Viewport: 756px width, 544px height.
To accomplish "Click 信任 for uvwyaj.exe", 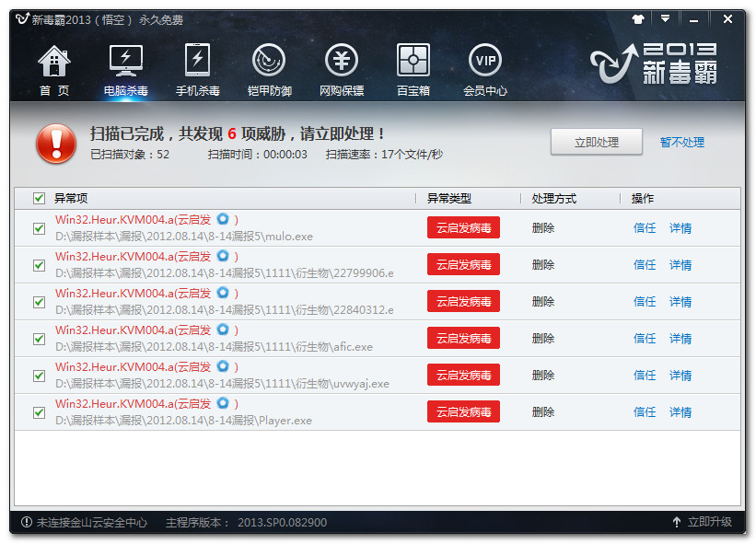I will tap(645, 376).
